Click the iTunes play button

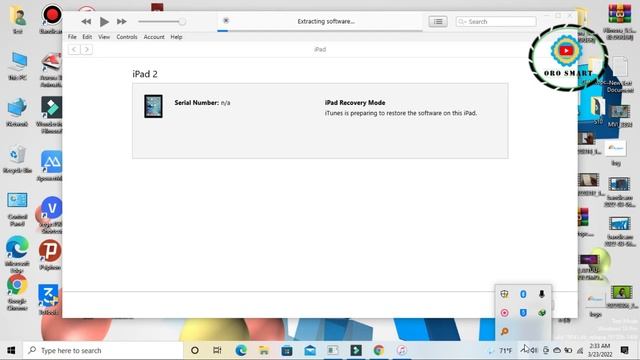pyautogui.click(x=104, y=22)
